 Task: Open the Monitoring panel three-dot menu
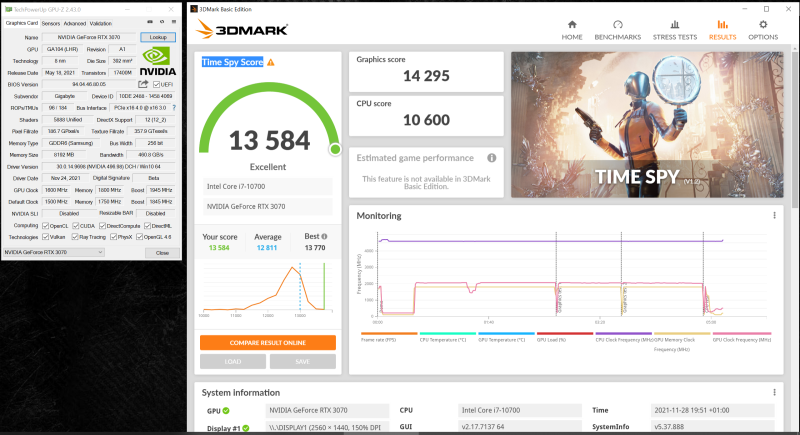point(772,215)
